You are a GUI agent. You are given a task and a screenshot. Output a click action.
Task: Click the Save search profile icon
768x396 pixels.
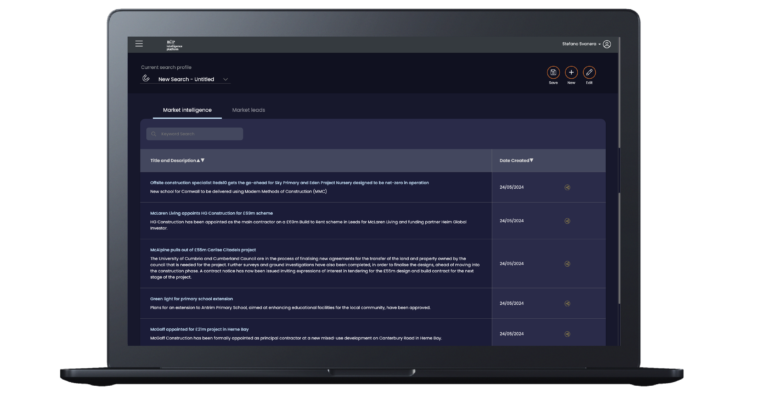point(553,73)
